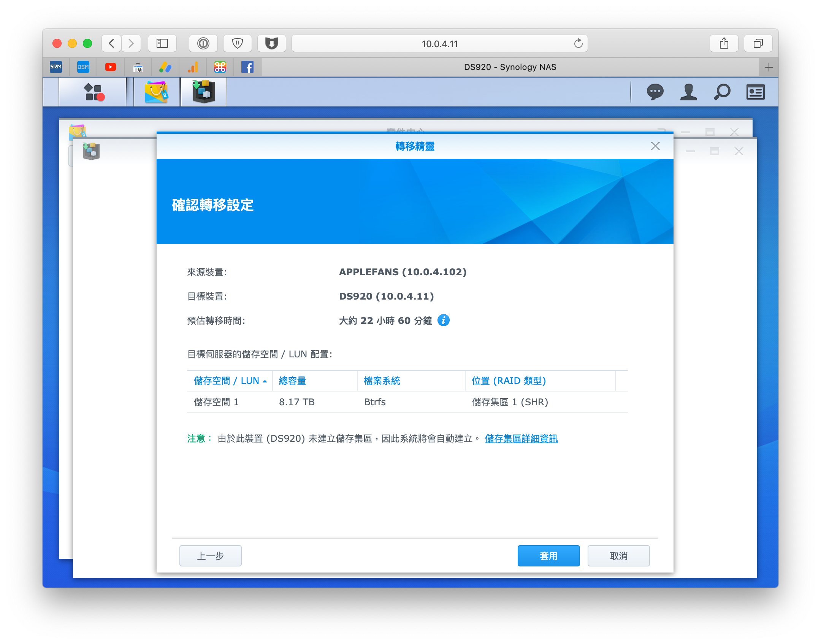
Task: Open a new tab with the plus button
Action: point(769,67)
